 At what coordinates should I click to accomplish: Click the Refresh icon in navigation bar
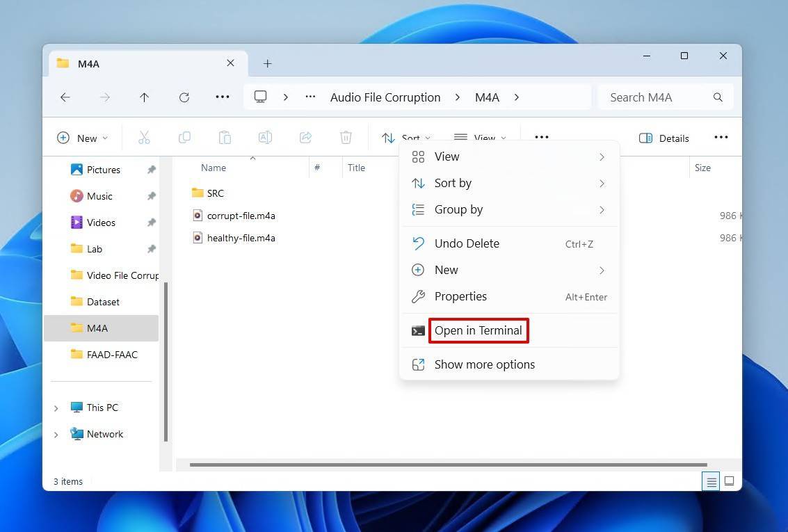(184, 97)
